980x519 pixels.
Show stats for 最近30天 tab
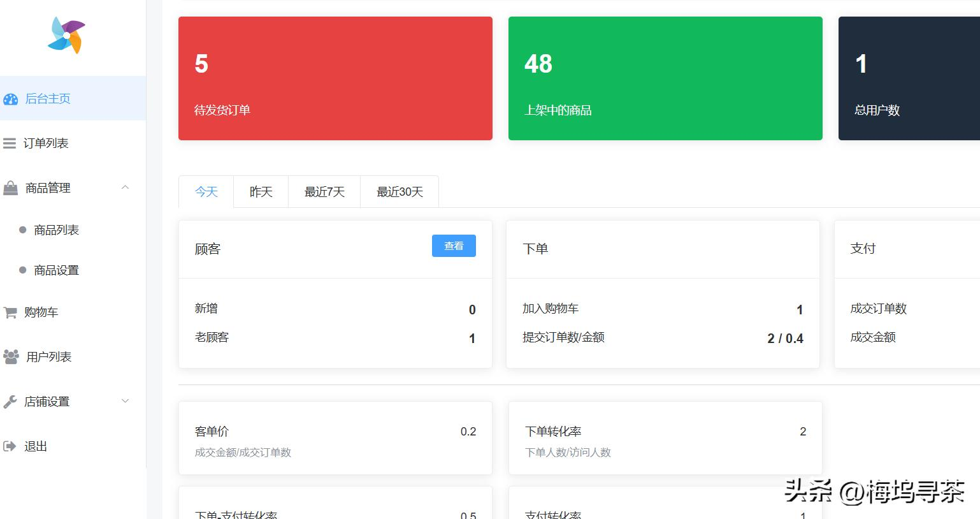(400, 192)
